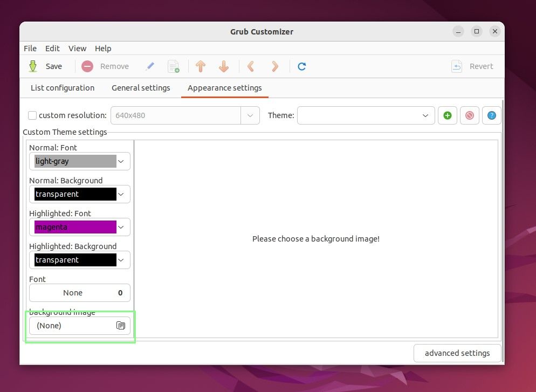This screenshot has width=536, height=392.
Task: Click the Remove entry icon
Action: (86, 66)
